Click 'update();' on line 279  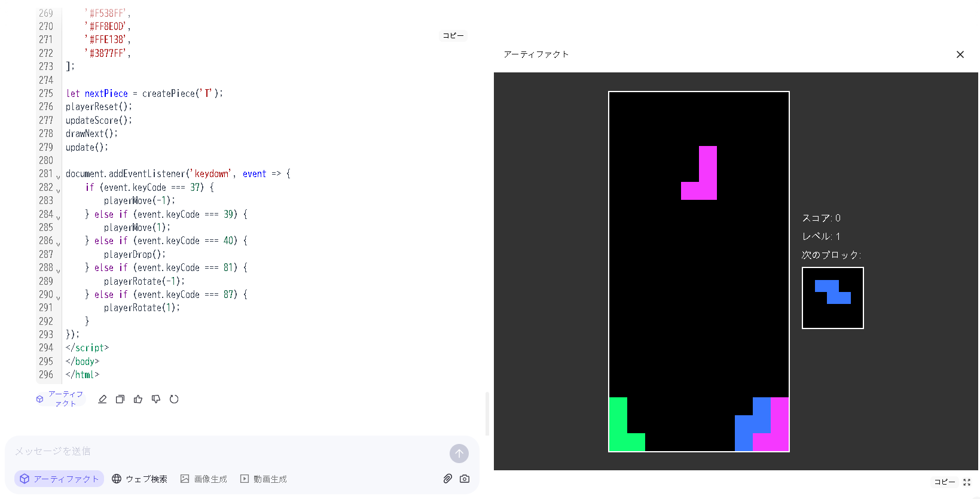pyautogui.click(x=87, y=147)
